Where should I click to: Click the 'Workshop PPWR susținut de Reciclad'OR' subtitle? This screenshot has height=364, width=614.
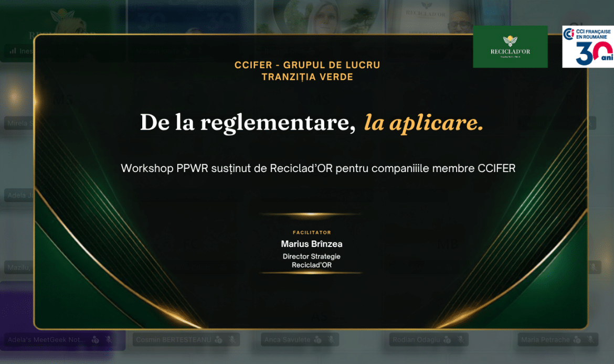227,168
